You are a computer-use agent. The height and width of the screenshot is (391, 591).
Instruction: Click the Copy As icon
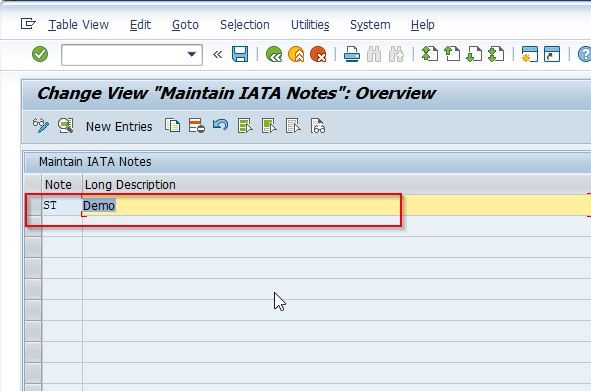172,126
